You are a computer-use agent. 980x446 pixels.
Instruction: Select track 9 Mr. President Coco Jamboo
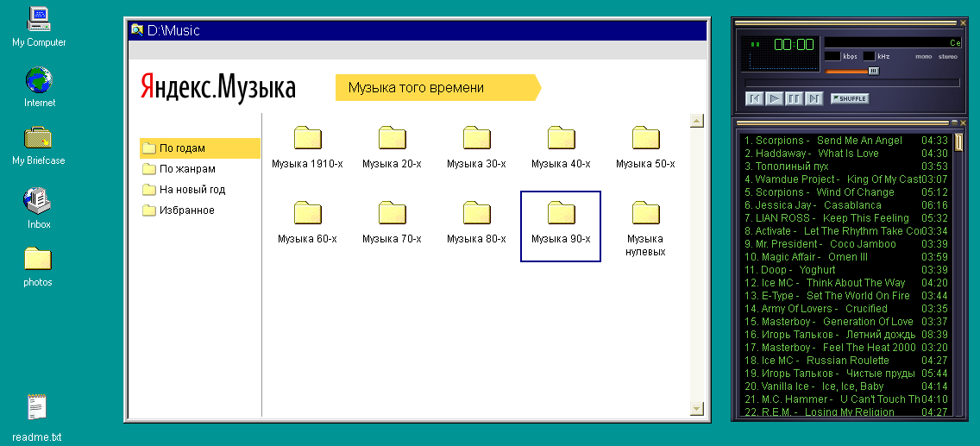point(846,243)
